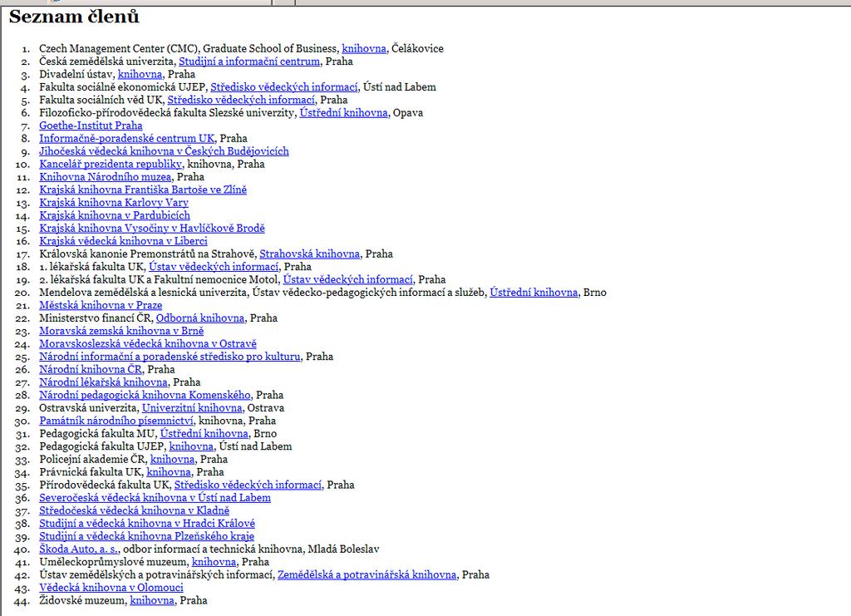Visit Severočeská vědecká knihovna v Ústí nad Labem

155,498
